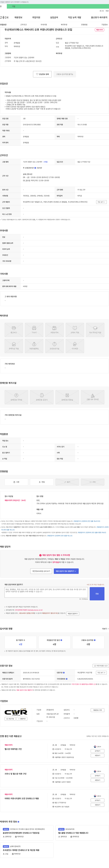This screenshot has height=868, width=109.
Task: Switch to the 모집요강 tab
Action: pos(3,25)
